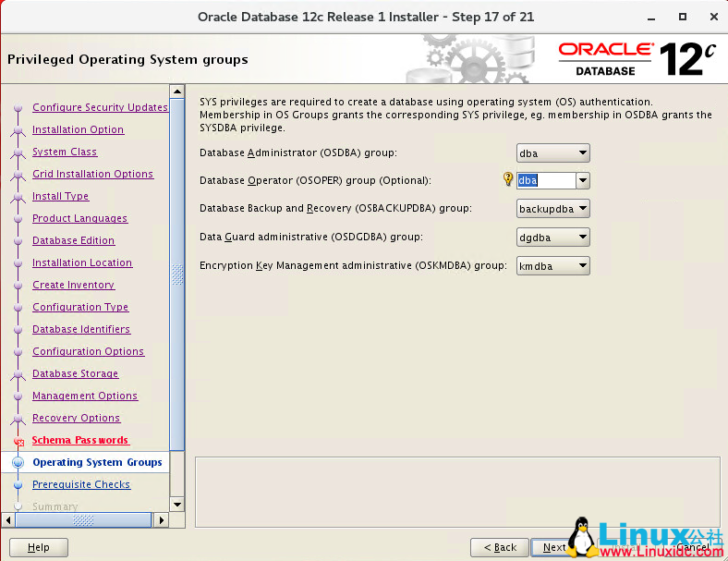
Task: Navigate to Installation Location step
Action: point(82,262)
